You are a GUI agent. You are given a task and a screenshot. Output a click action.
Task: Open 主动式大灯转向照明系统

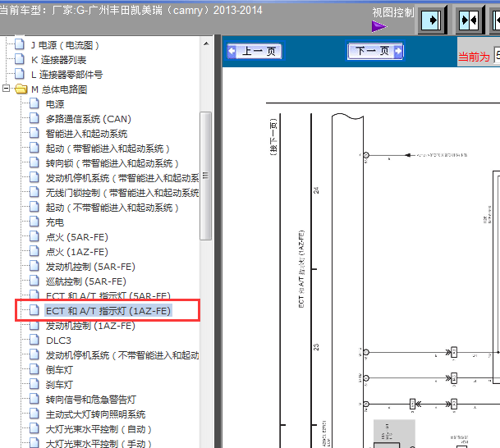point(95,414)
